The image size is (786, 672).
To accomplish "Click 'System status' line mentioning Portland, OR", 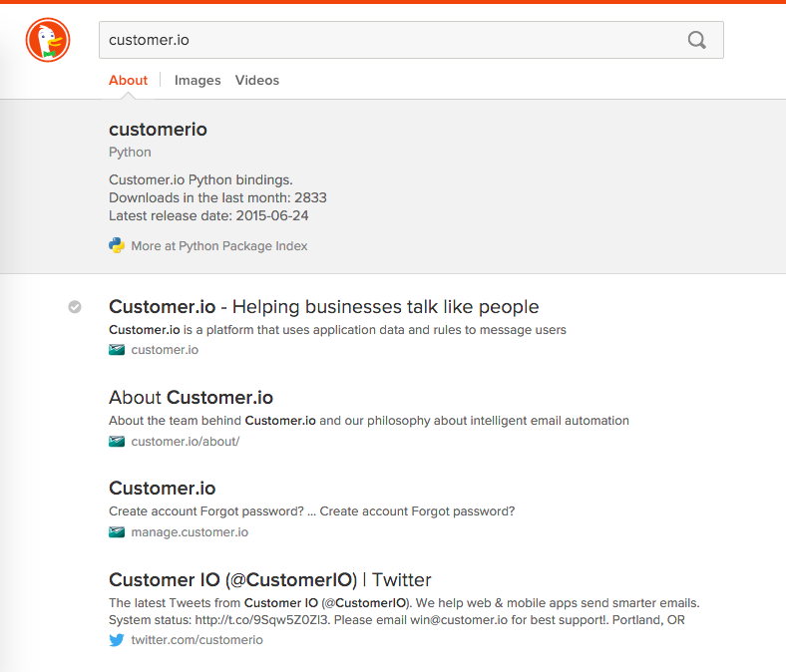I will 397,620.
